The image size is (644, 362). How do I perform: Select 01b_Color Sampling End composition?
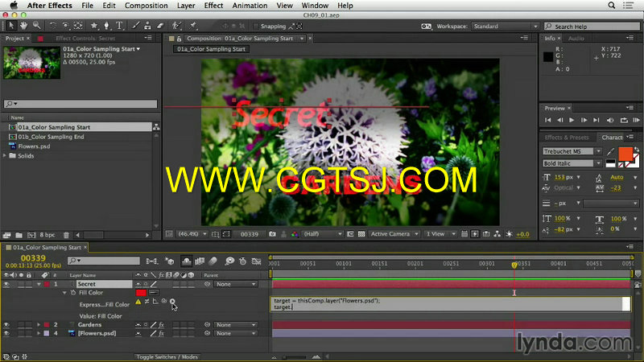[51, 137]
